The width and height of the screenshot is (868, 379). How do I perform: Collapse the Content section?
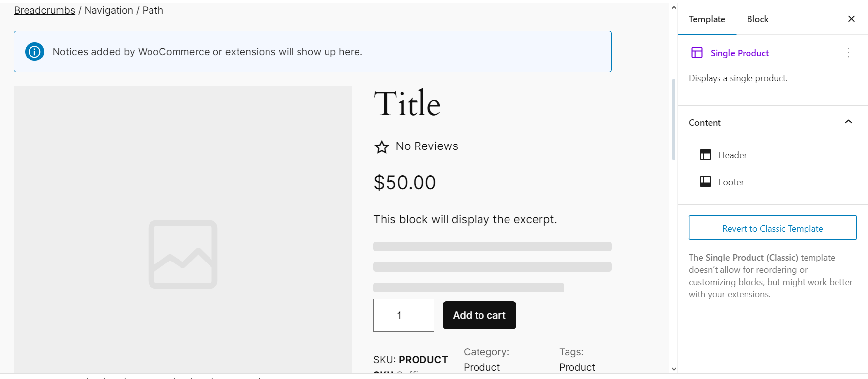coord(848,122)
